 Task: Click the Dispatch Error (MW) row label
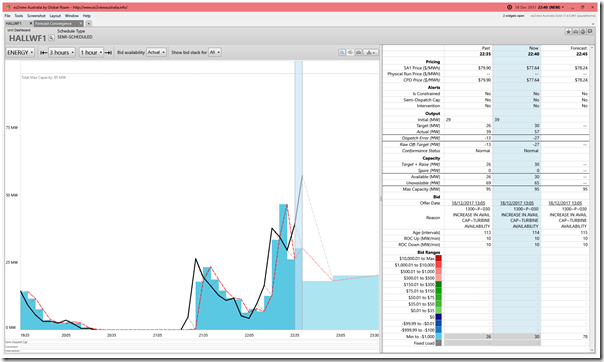pyautogui.click(x=421, y=138)
